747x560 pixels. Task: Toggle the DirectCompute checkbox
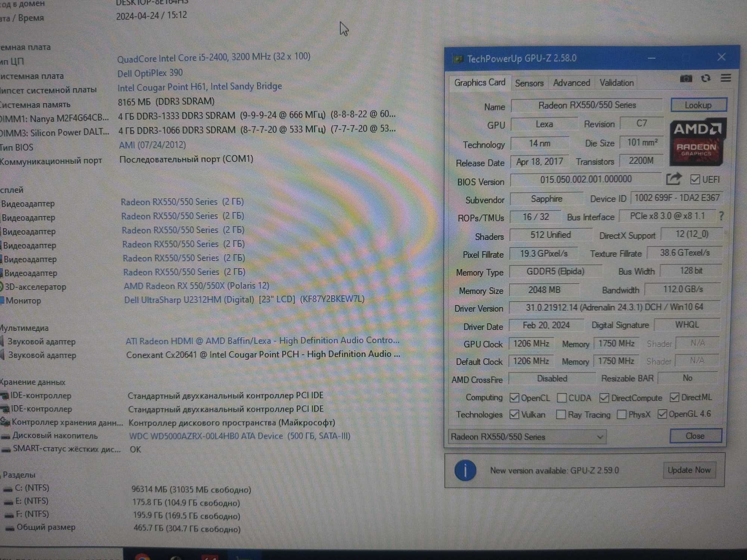click(x=604, y=398)
